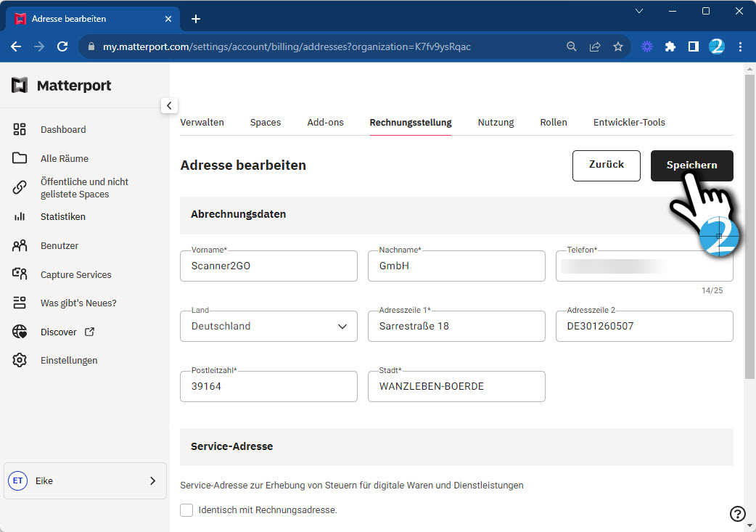Click the Benutzer people icon

(x=20, y=245)
